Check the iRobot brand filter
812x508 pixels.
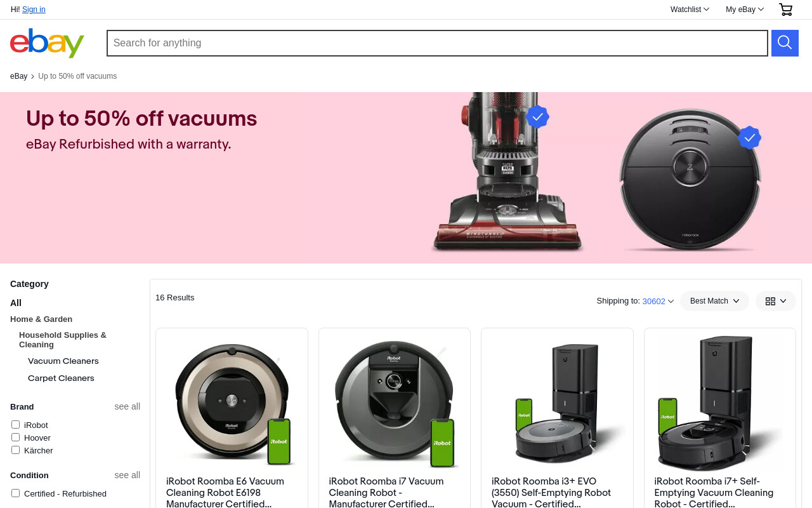(15, 425)
